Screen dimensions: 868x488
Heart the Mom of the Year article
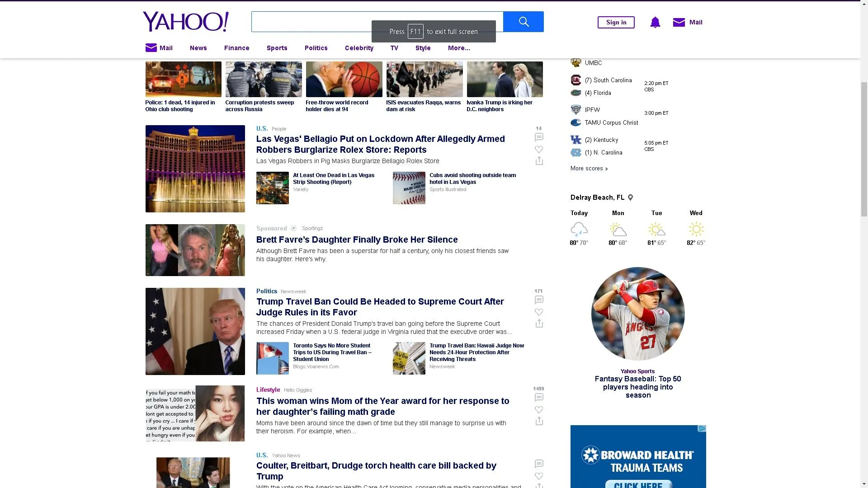(539, 409)
